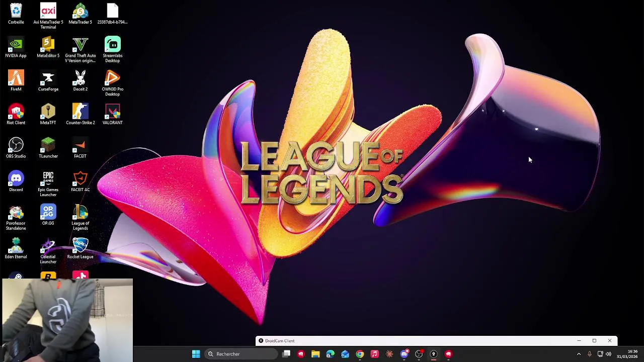Screen dimensions: 644x362
Task: Expand the hidden system tray icons
Action: [579, 354]
